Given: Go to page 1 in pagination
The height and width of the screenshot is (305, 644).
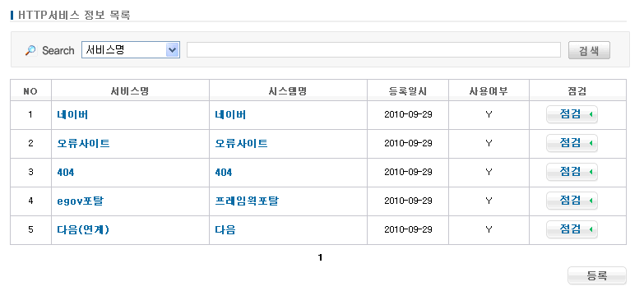Looking at the screenshot, I should pos(321,258).
